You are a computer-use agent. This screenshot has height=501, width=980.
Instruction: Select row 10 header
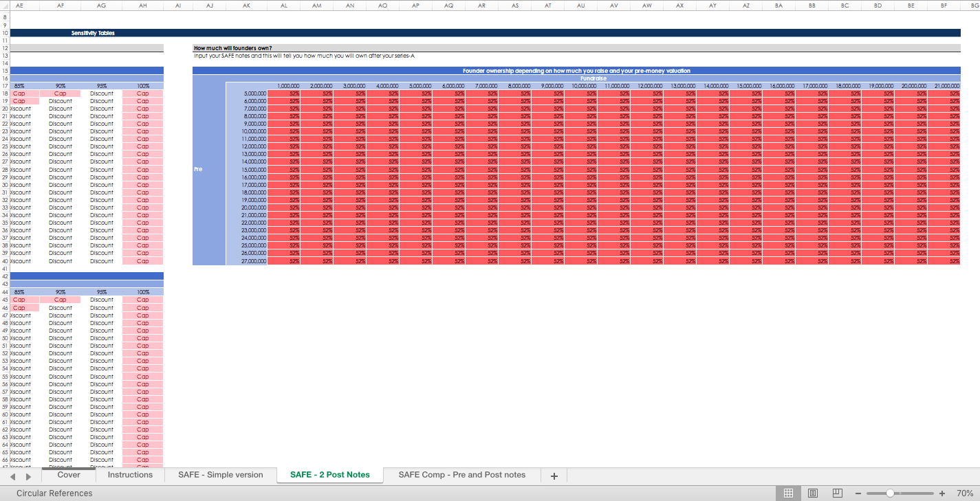[6, 33]
